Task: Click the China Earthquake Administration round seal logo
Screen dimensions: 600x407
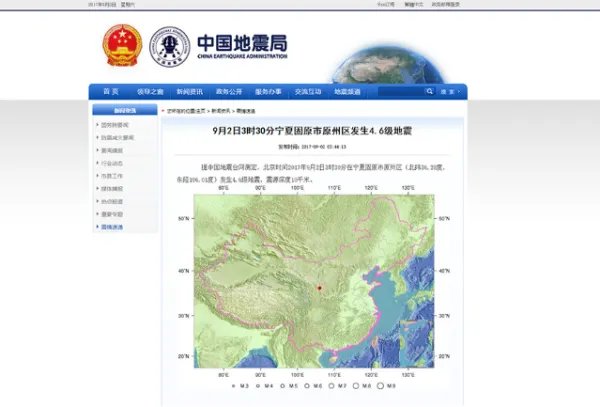Action: tap(170, 47)
